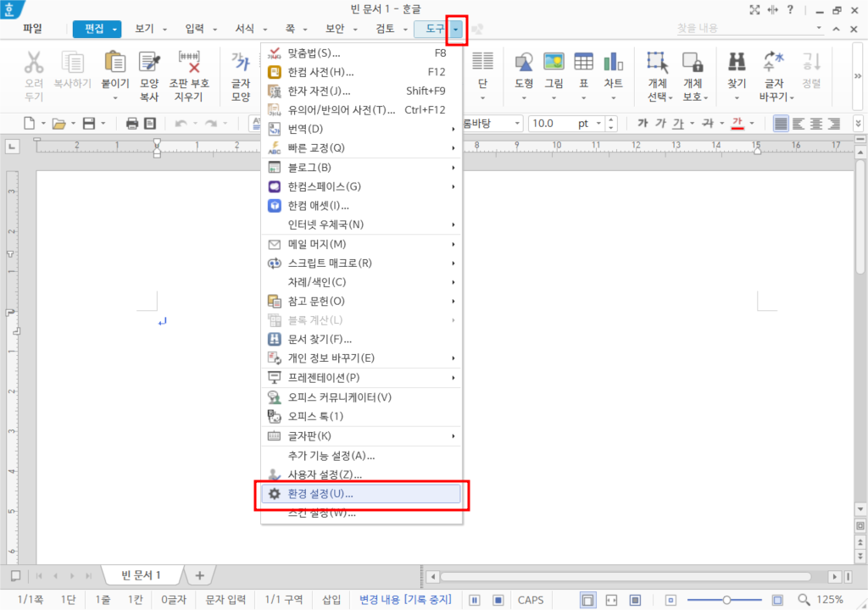Screen dimensions: 868x610
Task: Click the new document icon
Action: (x=29, y=124)
